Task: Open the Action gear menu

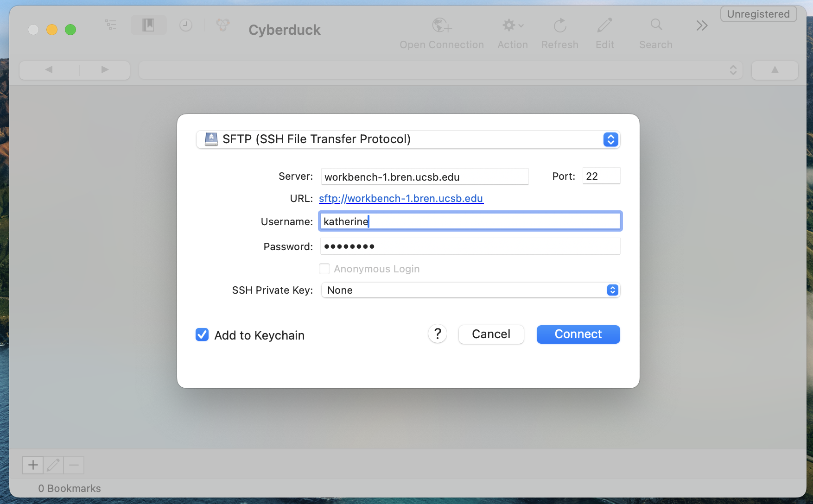Action: click(x=513, y=25)
